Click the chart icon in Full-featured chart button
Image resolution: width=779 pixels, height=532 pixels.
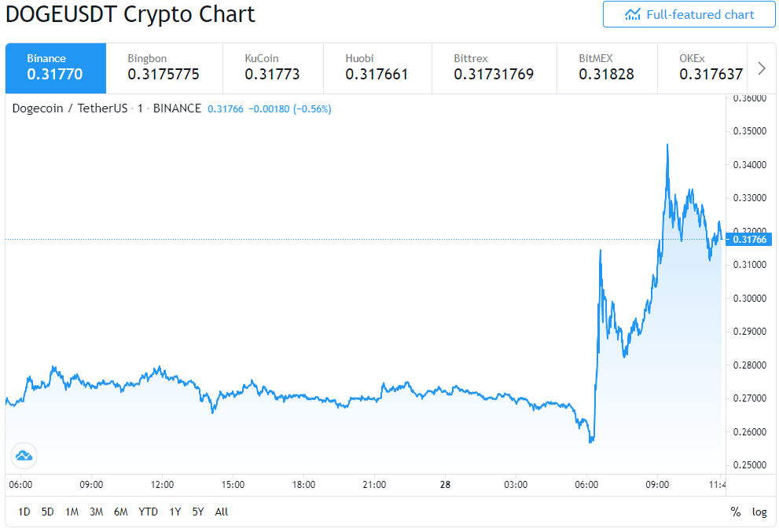633,14
